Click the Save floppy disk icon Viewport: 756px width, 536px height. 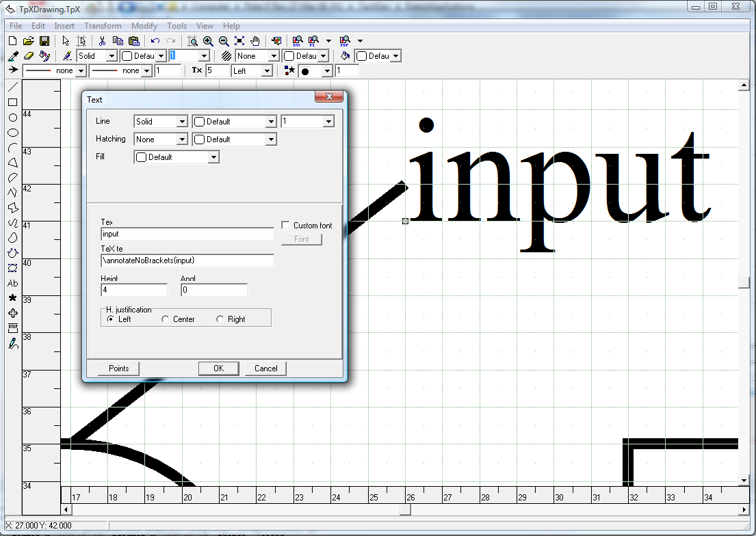[x=44, y=41]
